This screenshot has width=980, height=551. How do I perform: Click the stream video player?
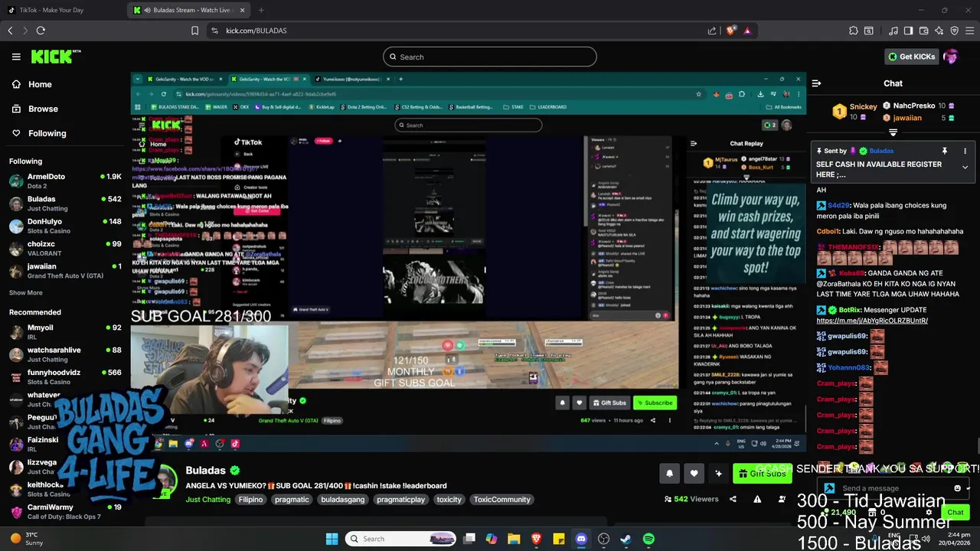click(468, 260)
